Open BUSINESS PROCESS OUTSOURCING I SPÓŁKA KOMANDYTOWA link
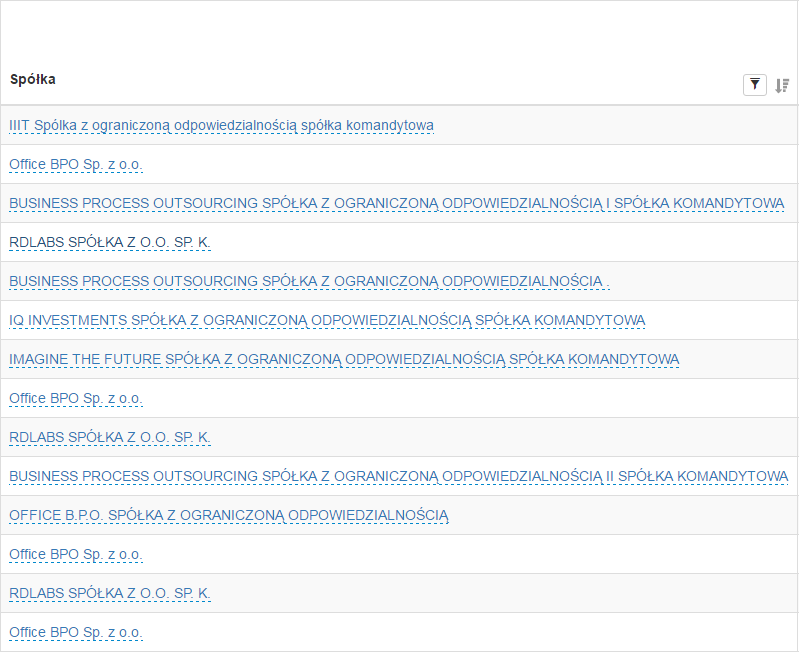Viewport: 799px width, 652px height. [396, 203]
